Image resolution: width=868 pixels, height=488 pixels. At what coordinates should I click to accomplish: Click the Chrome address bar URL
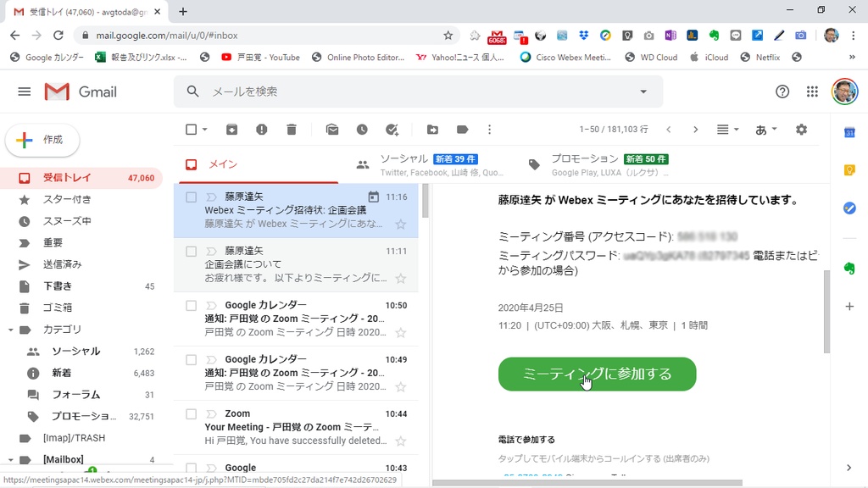[167, 36]
